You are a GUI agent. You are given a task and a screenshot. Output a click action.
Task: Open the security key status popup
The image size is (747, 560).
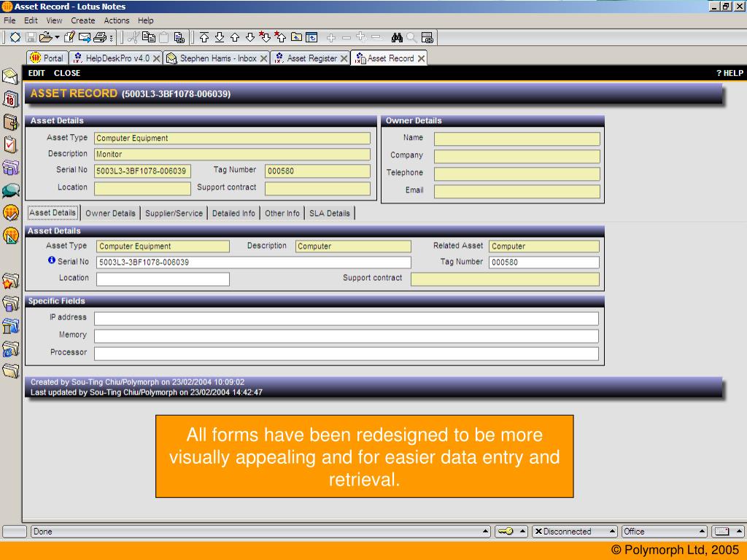coord(511,532)
